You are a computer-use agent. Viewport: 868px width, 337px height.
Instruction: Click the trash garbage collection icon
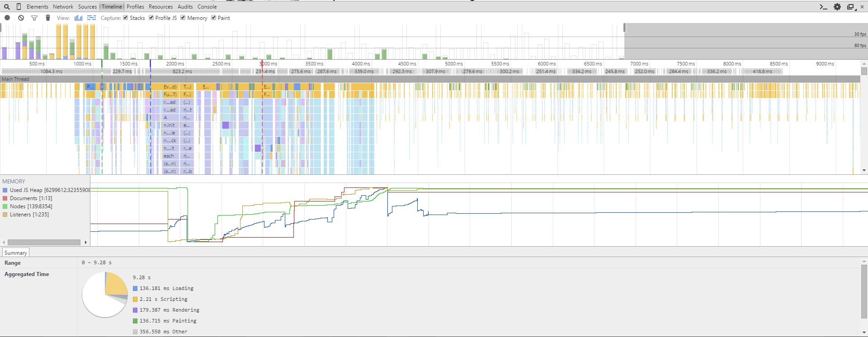pyautogui.click(x=48, y=18)
